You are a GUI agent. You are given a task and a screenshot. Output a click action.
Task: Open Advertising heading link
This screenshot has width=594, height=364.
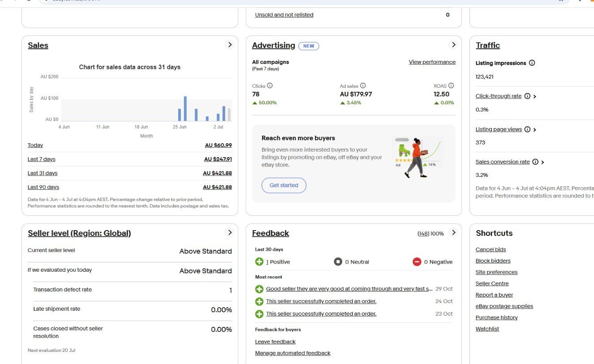[x=274, y=45]
